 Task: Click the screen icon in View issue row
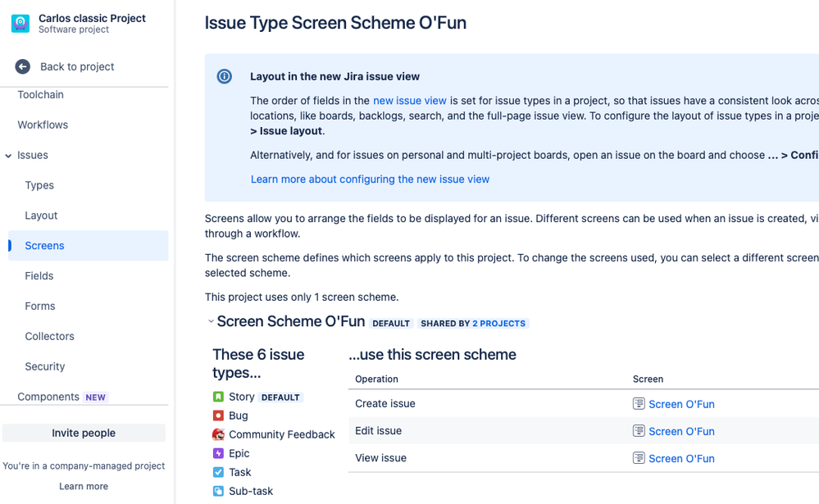tap(639, 458)
